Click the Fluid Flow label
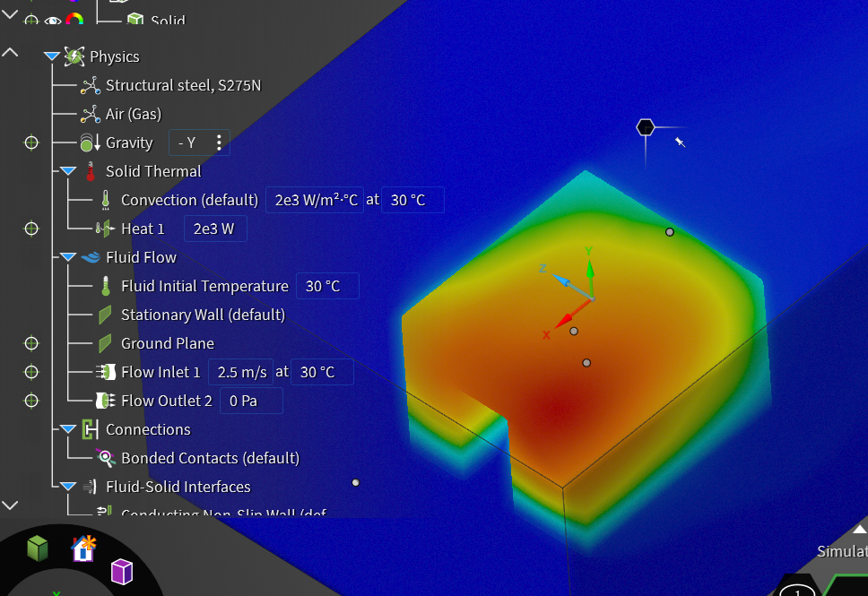 point(141,257)
